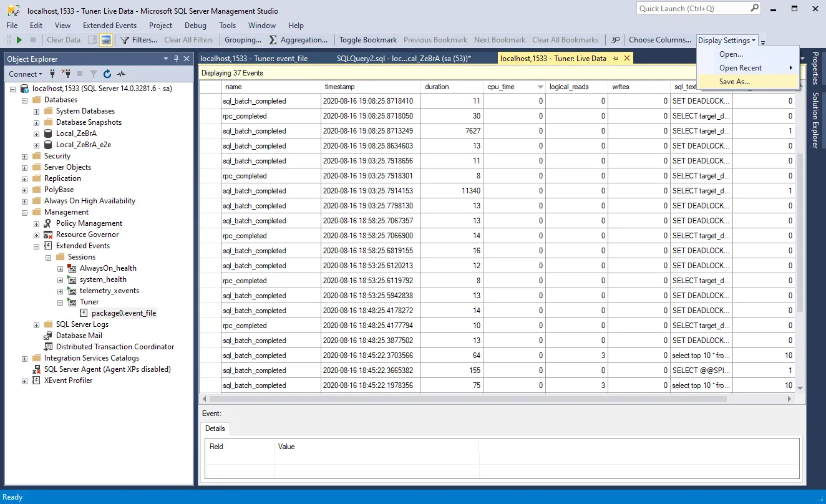Select Database Mail node
The image size is (826, 504).
coord(79,336)
